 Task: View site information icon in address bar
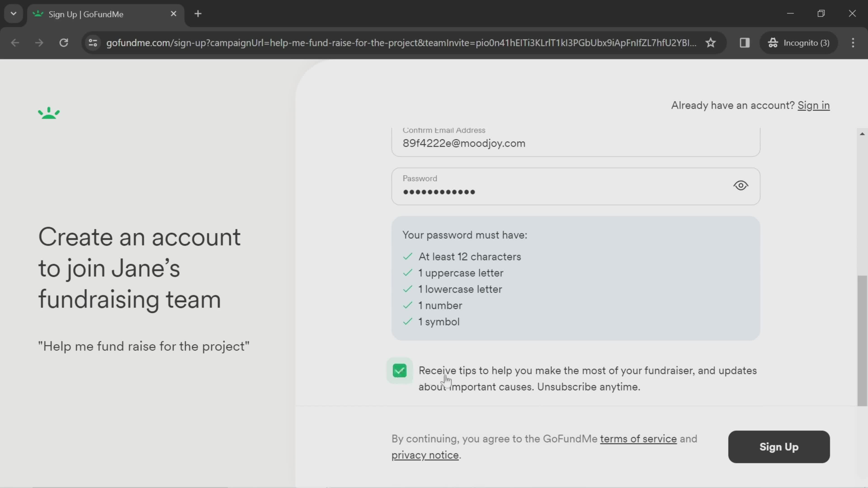click(93, 43)
